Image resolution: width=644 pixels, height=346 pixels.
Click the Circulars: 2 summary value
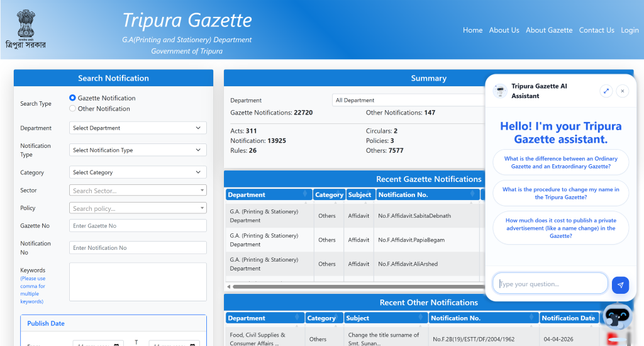pyautogui.click(x=382, y=131)
